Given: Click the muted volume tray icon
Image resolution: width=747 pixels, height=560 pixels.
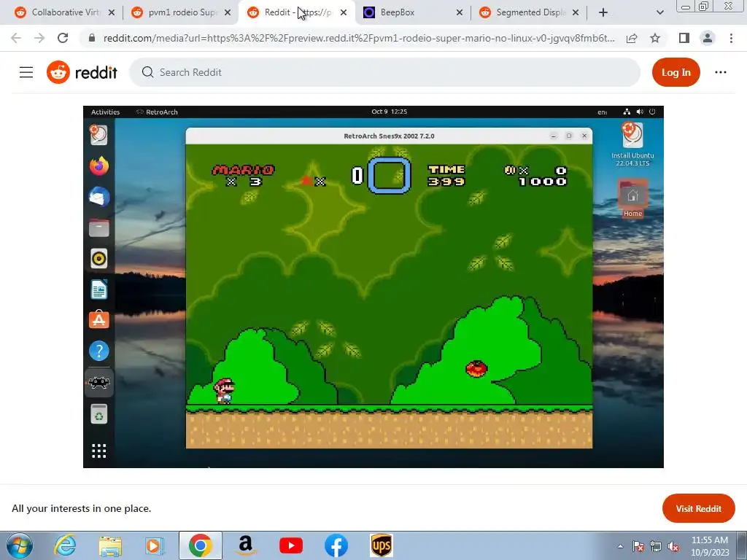Looking at the screenshot, I should pos(673,547).
